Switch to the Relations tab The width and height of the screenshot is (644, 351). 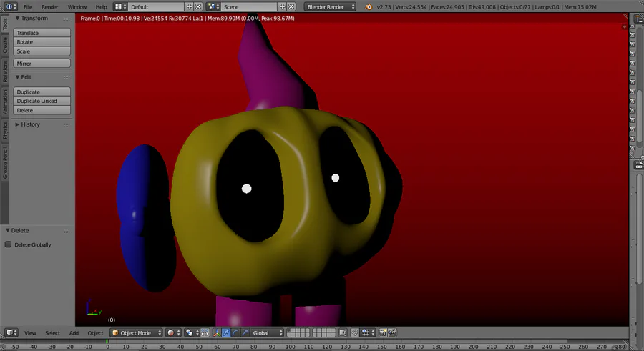click(x=5, y=71)
